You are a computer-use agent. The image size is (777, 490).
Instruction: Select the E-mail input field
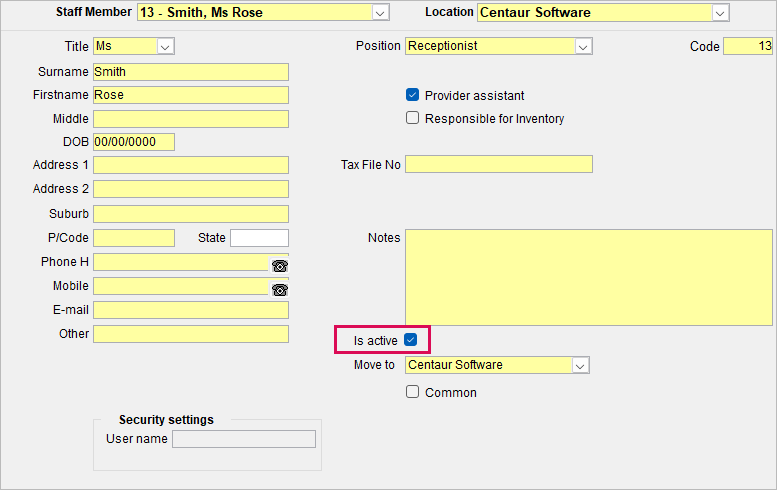tap(191, 310)
